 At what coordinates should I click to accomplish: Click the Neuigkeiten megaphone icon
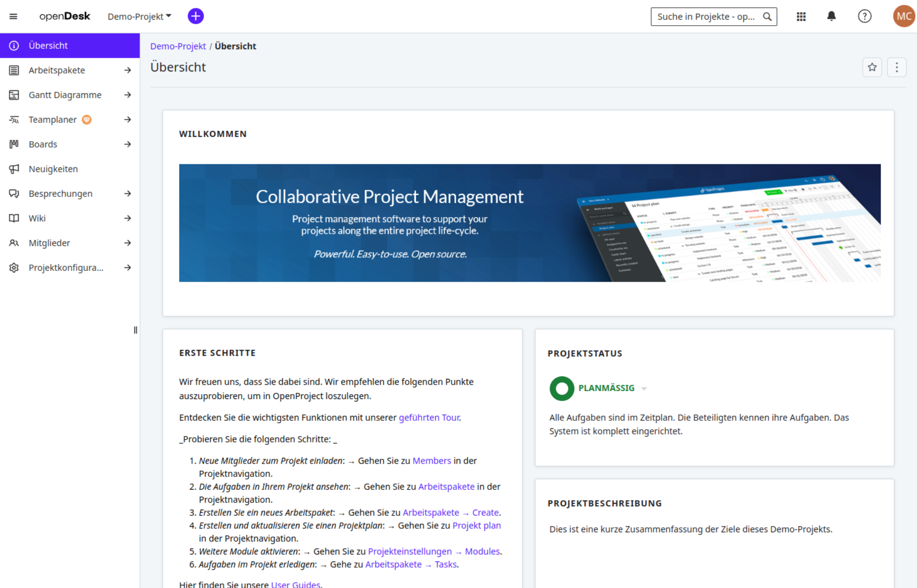pos(14,169)
